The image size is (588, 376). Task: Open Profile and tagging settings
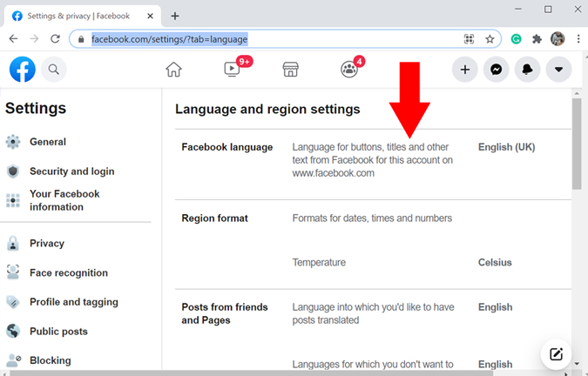coord(76,302)
